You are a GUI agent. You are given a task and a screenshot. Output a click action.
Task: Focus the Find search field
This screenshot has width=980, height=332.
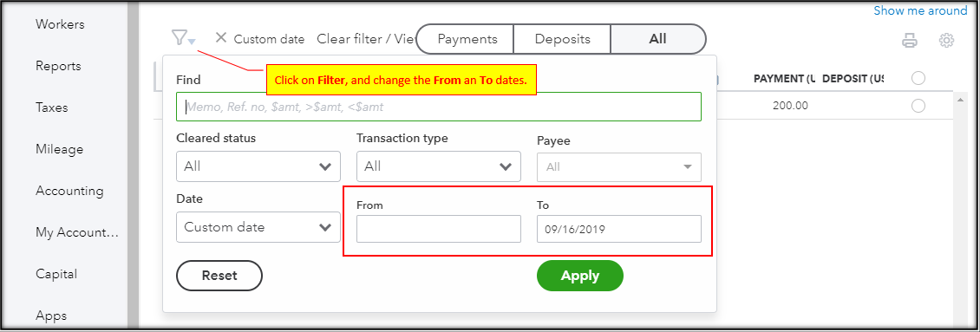(x=438, y=107)
